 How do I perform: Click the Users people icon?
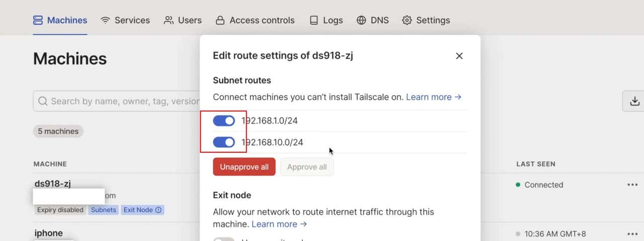pyautogui.click(x=169, y=20)
